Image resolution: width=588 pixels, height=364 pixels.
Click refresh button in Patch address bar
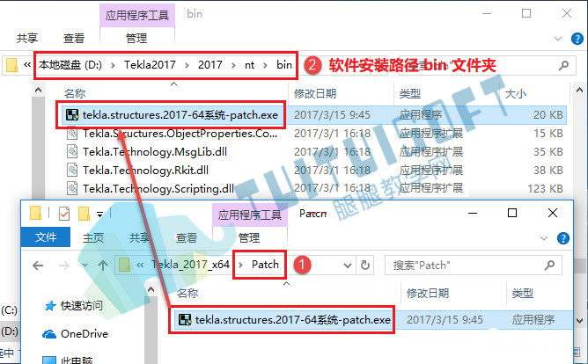365,266
